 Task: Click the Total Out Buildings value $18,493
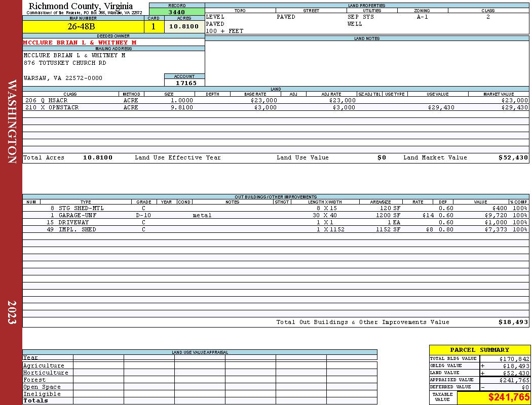click(513, 322)
